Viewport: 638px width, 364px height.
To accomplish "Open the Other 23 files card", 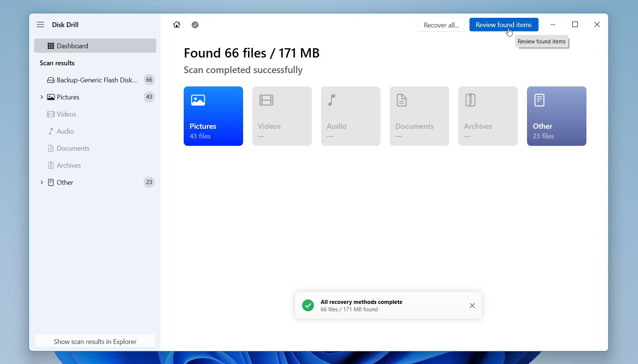I will [x=557, y=116].
